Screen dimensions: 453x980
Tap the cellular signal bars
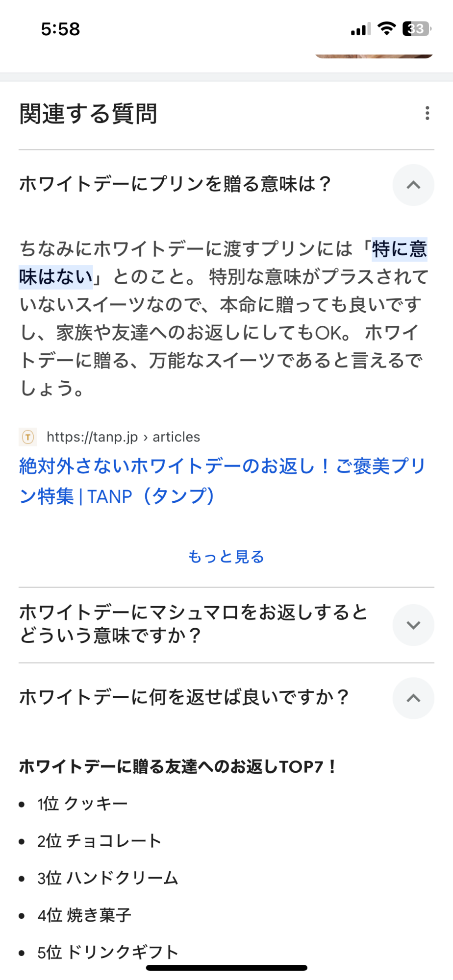[360, 29]
